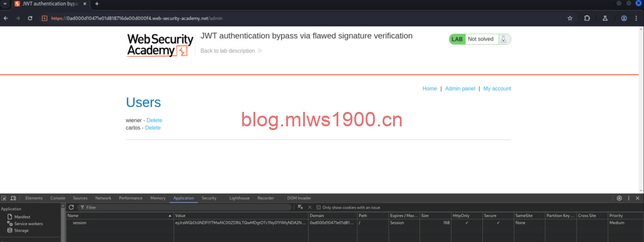
Task: Sort cookies by the Secure column header
Action: pyautogui.click(x=498, y=216)
